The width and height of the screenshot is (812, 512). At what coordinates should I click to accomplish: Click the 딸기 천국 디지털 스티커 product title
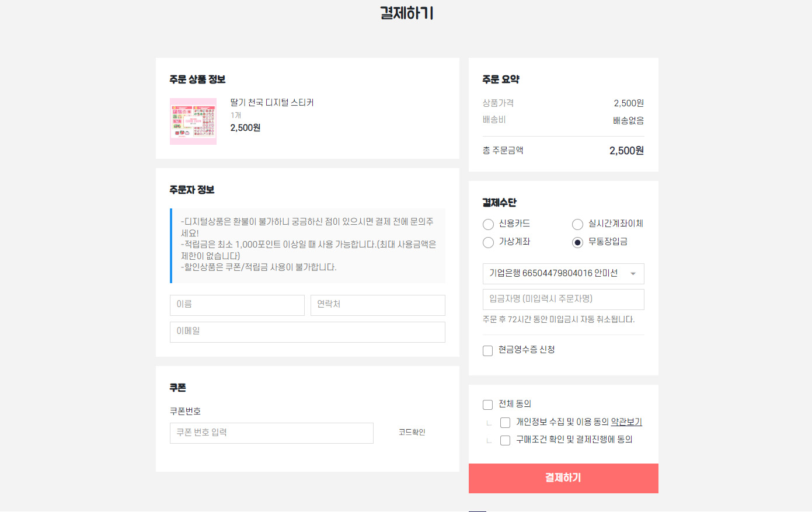pyautogui.click(x=272, y=103)
